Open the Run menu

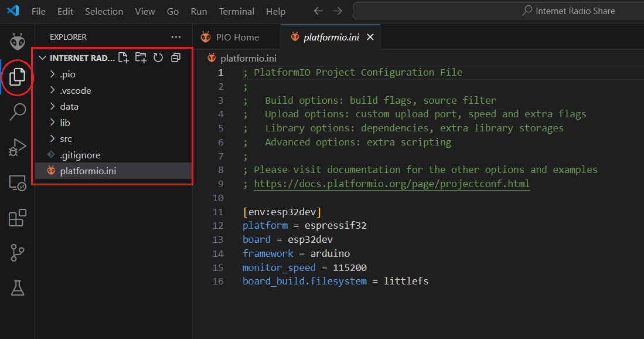(x=199, y=12)
